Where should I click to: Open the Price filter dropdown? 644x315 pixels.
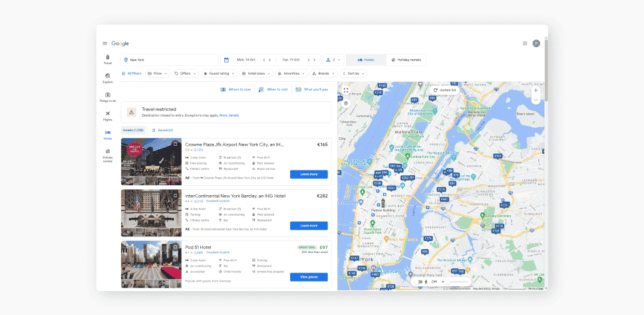[158, 74]
